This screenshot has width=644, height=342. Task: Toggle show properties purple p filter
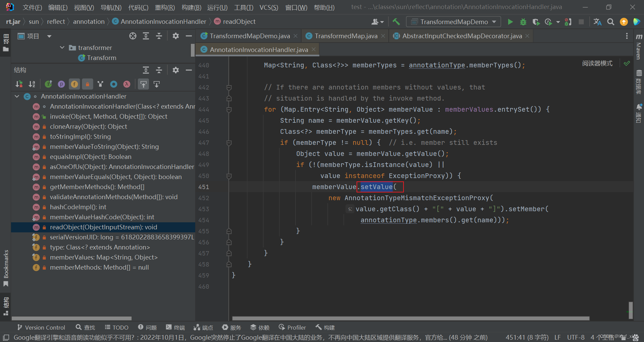[x=61, y=84]
